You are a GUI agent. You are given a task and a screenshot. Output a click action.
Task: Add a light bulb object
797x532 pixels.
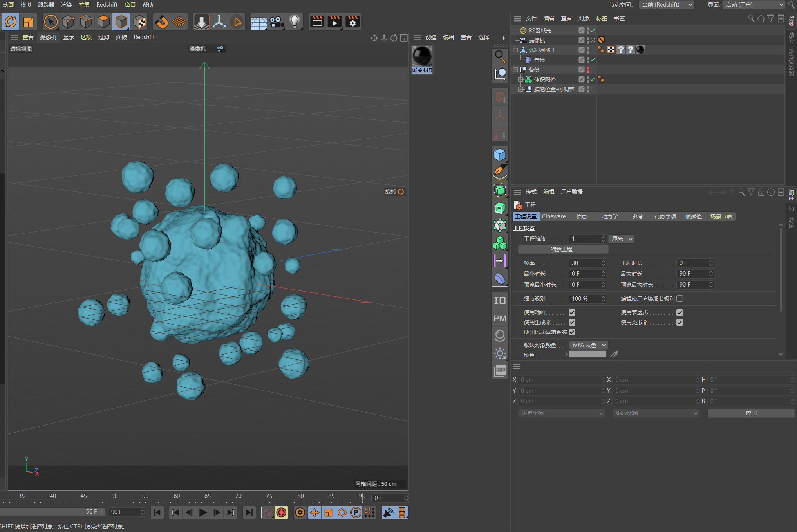(295, 22)
